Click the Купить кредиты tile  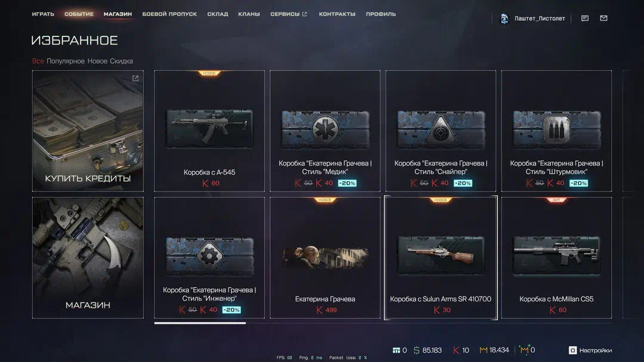(88, 131)
